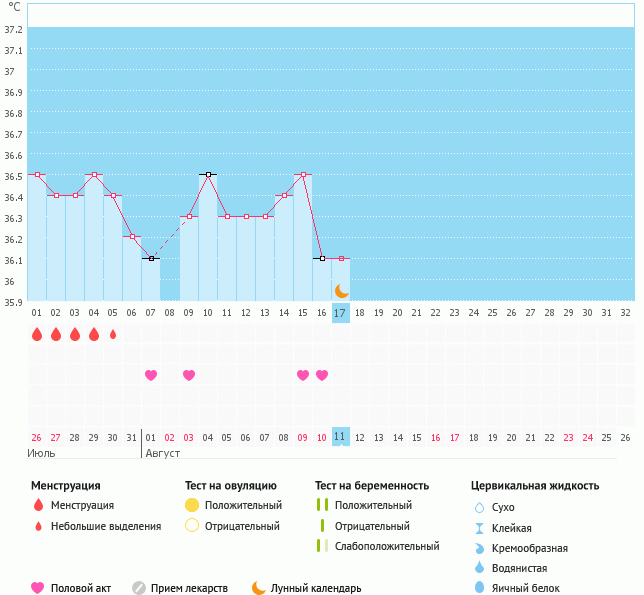
Task: Click the yellow 'Положительный' ovulation test icon
Action: (x=192, y=506)
